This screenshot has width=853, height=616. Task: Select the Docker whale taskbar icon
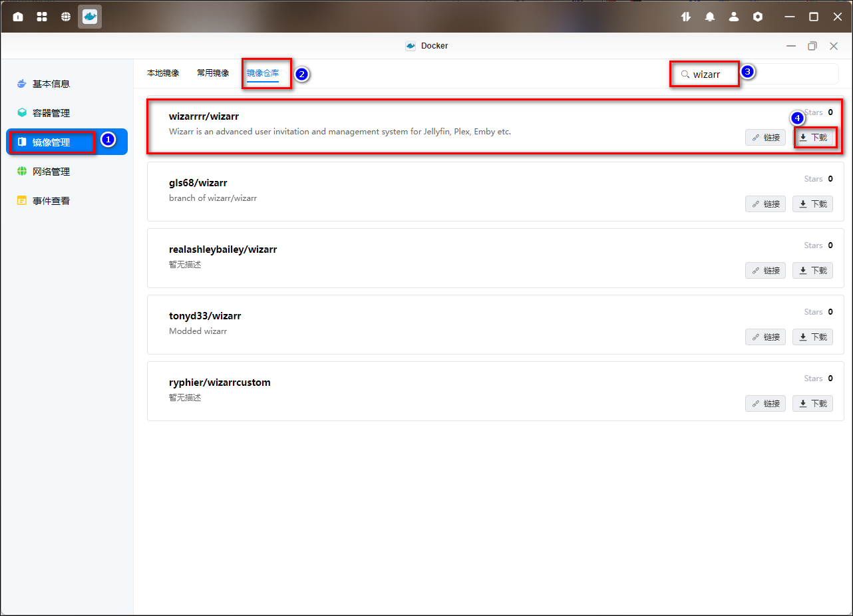pyautogui.click(x=90, y=17)
